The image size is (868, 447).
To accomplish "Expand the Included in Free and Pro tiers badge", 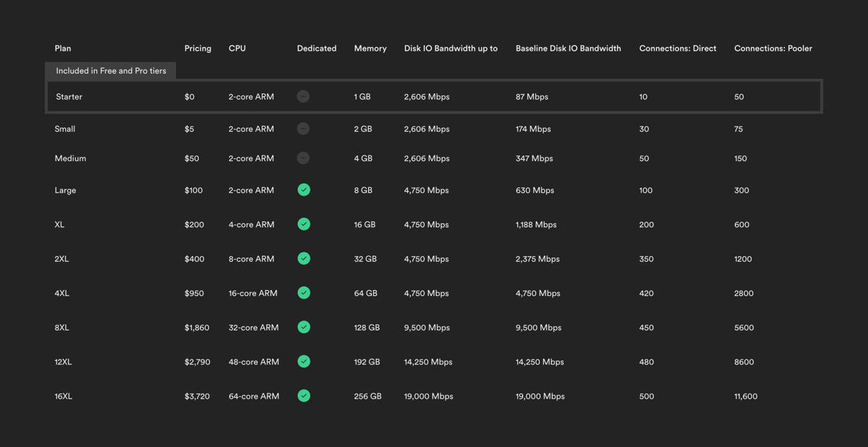I will click(x=110, y=71).
